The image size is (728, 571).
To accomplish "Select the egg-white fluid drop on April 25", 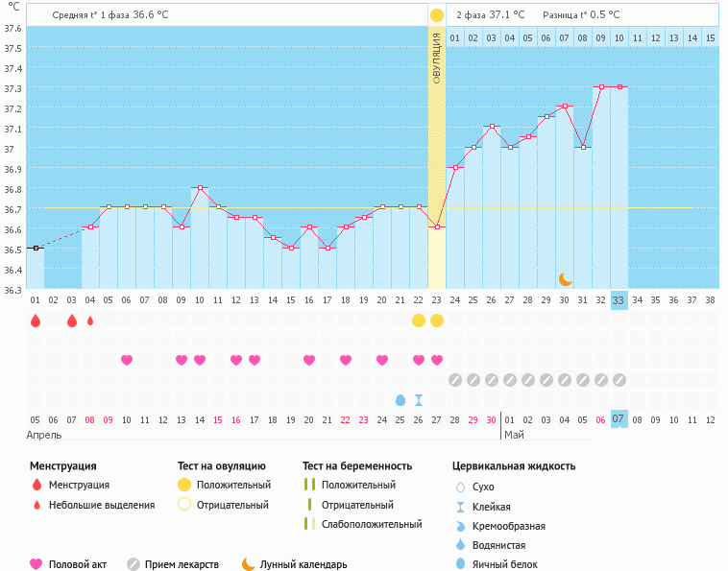I will [x=400, y=399].
